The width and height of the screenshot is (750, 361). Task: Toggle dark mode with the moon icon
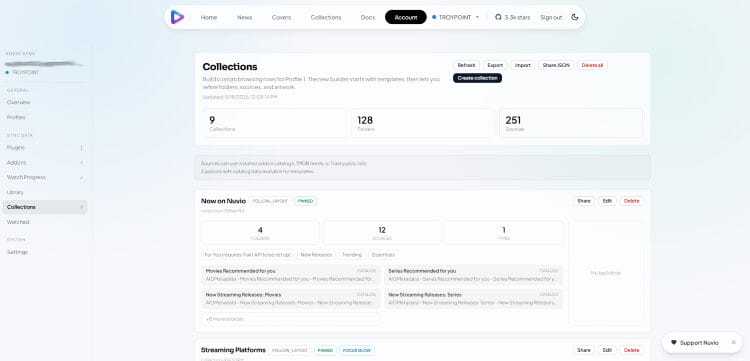pos(574,17)
